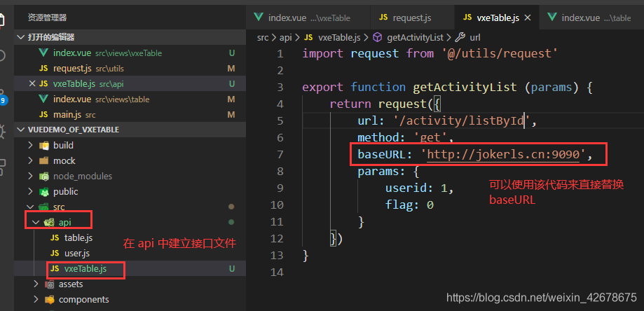Click the getActivityList function name in code
Image resolution: width=644 pixels, height=311 pixels.
click(465, 87)
